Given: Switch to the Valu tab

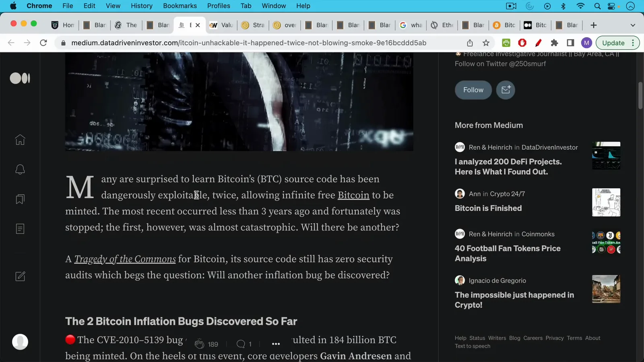Looking at the screenshot, I should (x=221, y=25).
